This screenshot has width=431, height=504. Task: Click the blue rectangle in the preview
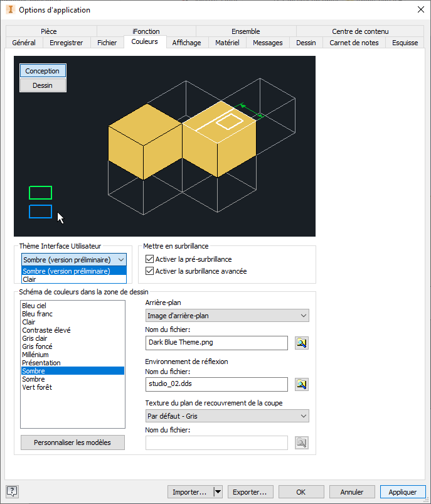pyautogui.click(x=41, y=212)
